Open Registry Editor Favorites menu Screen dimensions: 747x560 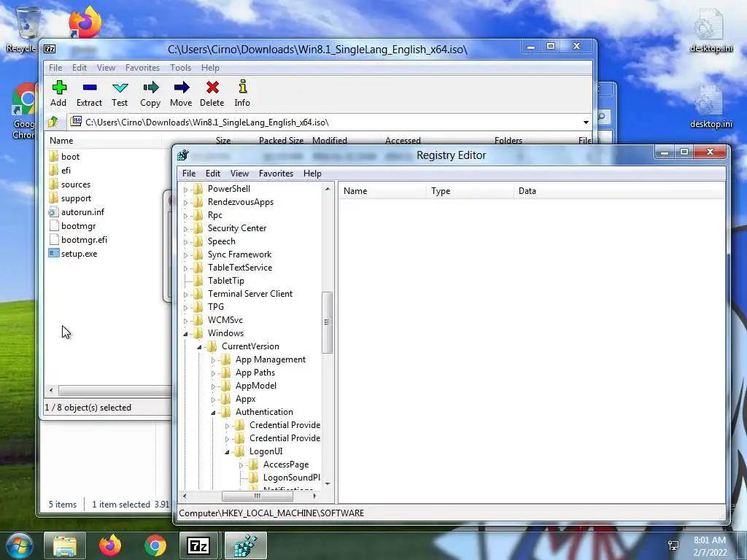276,174
